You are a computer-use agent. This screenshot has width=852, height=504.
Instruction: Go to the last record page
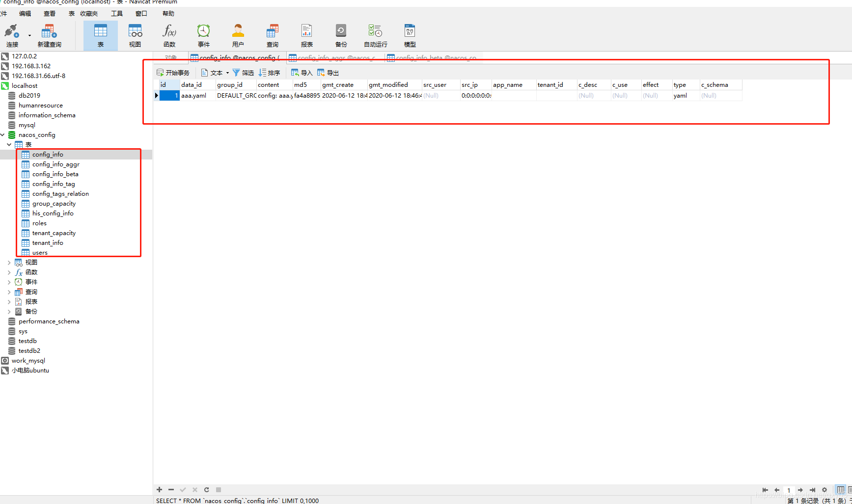[x=812, y=490]
